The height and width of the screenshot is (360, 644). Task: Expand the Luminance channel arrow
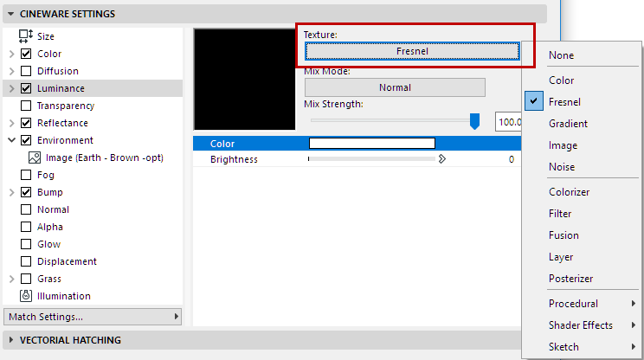(11, 88)
